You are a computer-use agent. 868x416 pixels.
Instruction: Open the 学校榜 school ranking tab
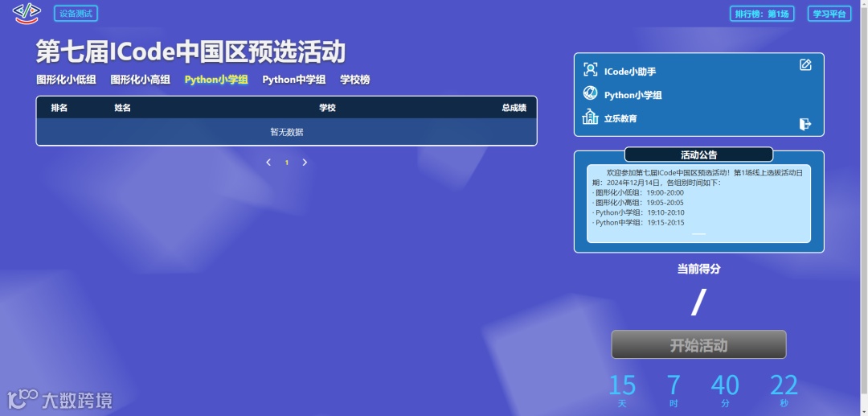[355, 80]
